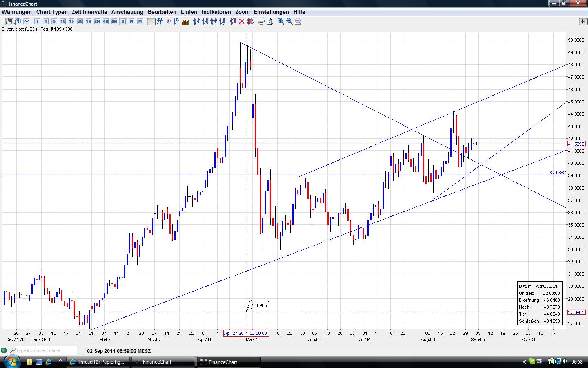Screen dimensions: 588x368
Task: Switch to 8H interval
Action: [114, 21]
